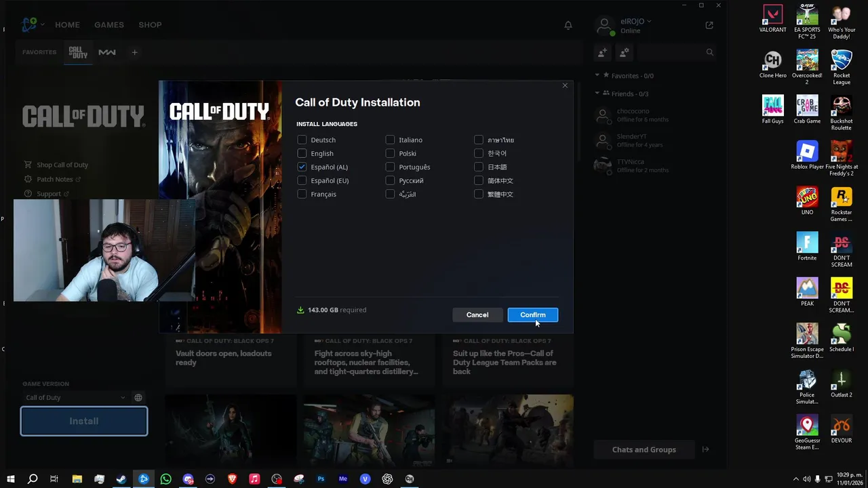Screen dimensions: 868x488
Task: Enable the Polski language checkbox
Action: pos(390,153)
